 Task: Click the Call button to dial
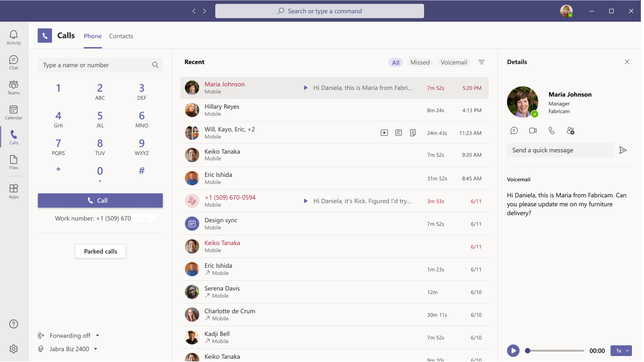tap(100, 200)
